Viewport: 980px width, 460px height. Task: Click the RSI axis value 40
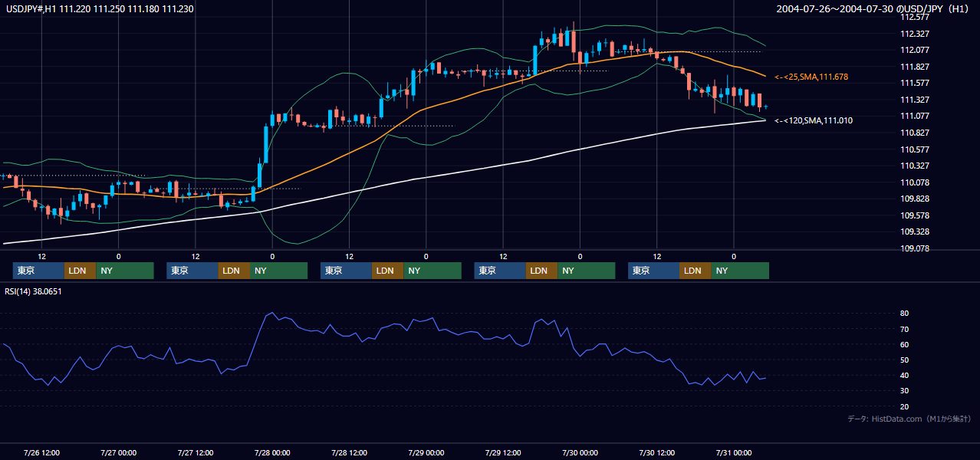click(905, 375)
